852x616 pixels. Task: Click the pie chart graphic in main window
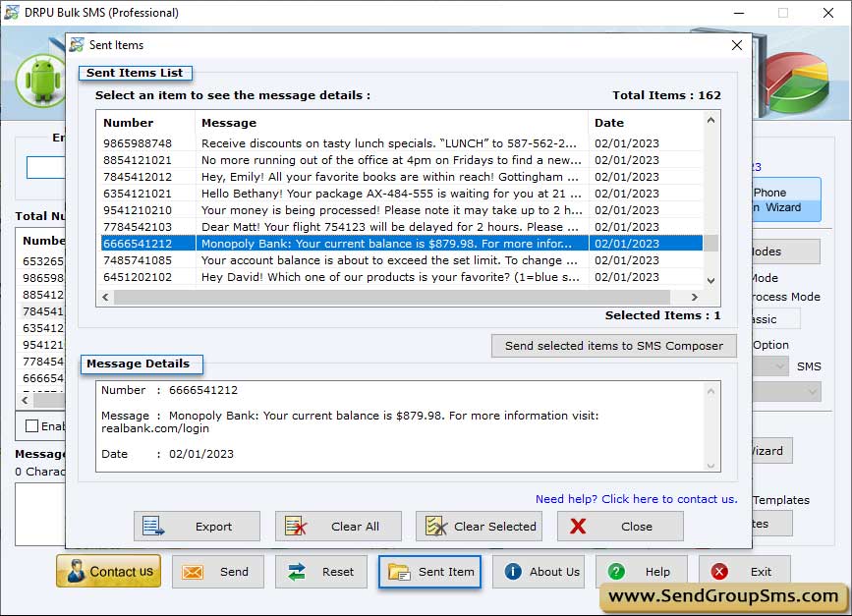click(x=798, y=82)
